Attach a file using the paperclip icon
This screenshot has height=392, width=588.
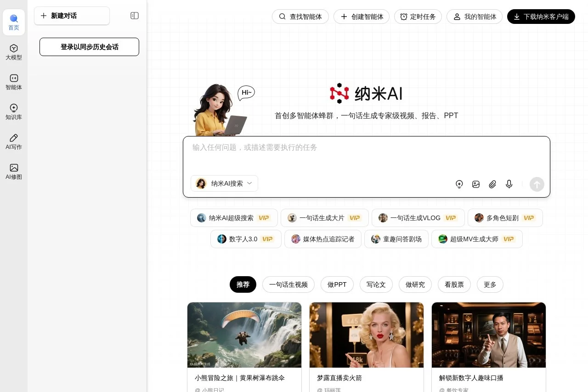[492, 184]
